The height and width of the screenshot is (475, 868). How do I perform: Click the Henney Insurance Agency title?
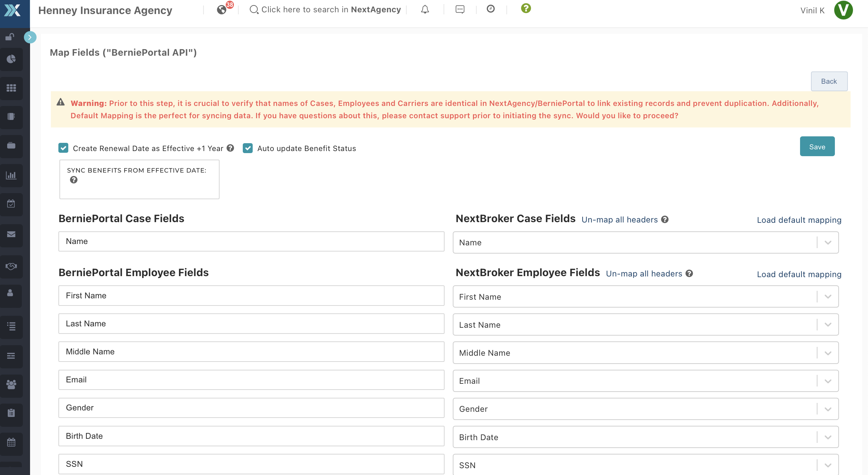105,10
